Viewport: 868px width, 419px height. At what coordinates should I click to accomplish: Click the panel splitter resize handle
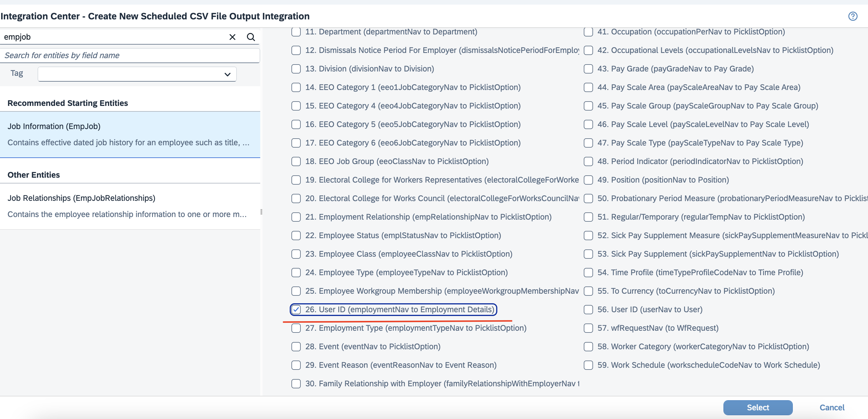[x=261, y=212]
